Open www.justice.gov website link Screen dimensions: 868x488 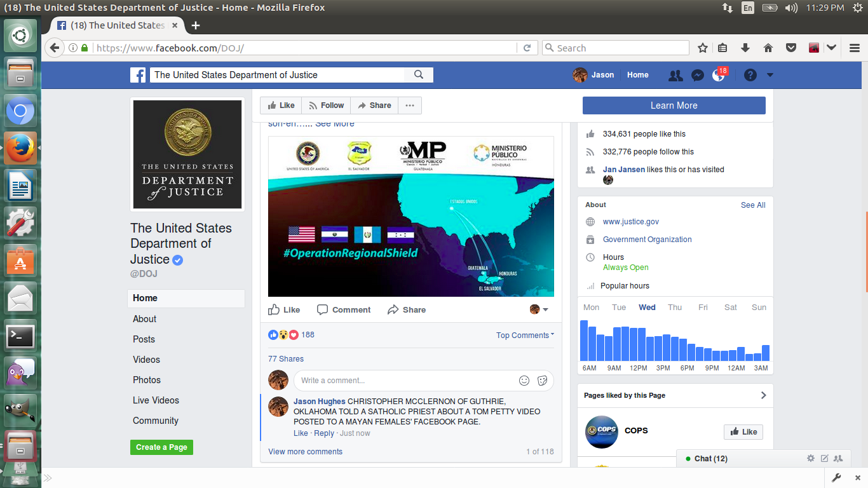[631, 222]
